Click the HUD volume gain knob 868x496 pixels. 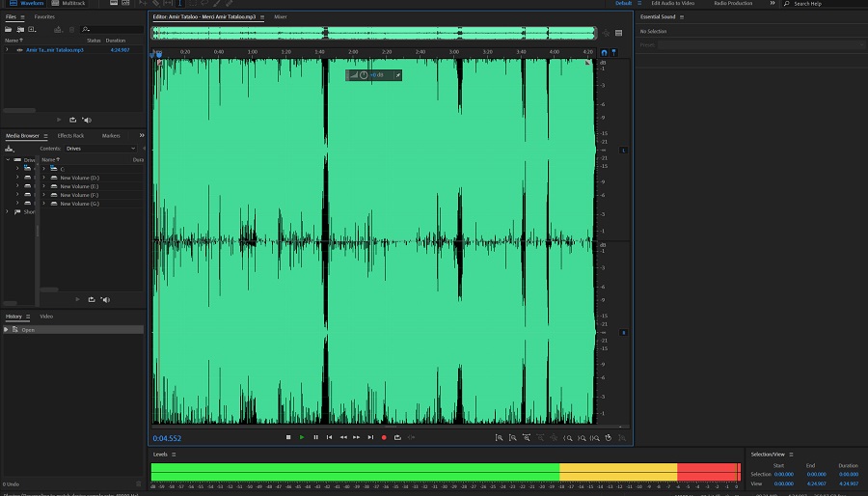(364, 75)
